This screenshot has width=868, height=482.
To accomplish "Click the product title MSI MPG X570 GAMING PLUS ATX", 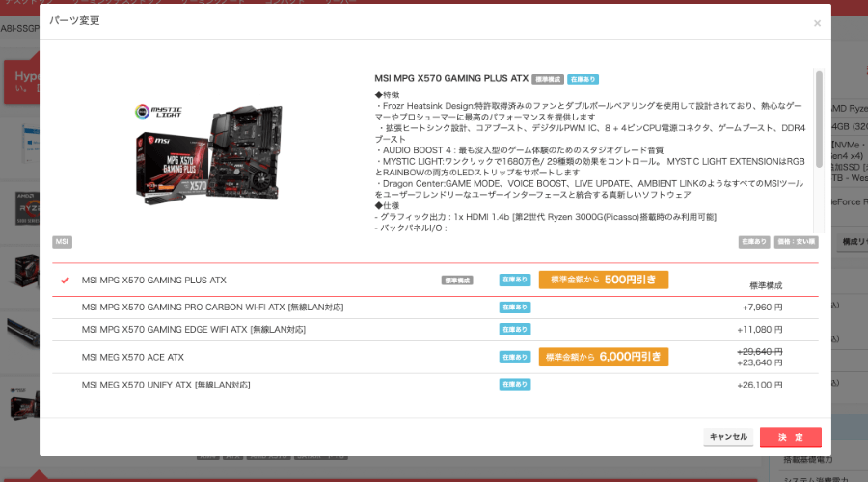I will tap(451, 79).
